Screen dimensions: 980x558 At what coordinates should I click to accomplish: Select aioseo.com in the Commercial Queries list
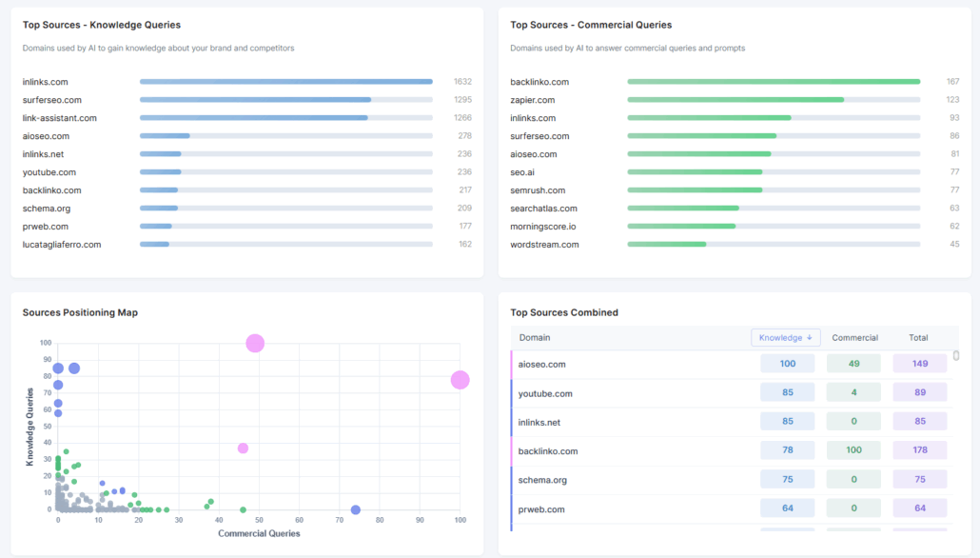[x=533, y=154]
